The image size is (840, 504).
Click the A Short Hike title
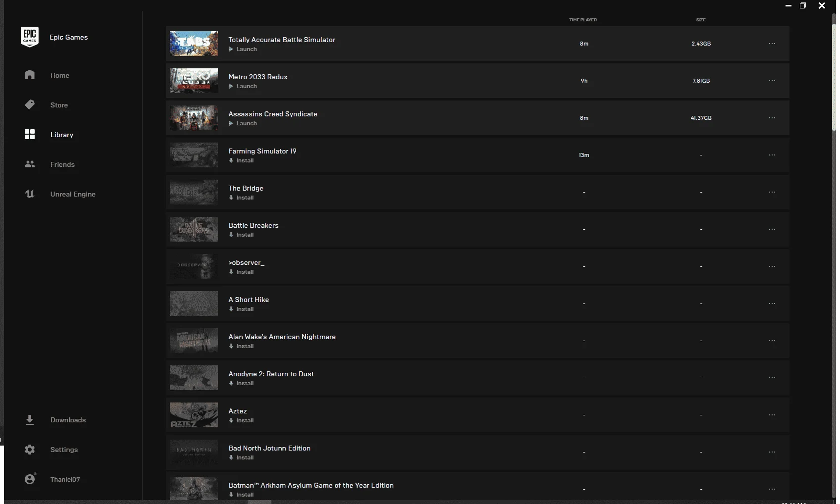(x=249, y=300)
